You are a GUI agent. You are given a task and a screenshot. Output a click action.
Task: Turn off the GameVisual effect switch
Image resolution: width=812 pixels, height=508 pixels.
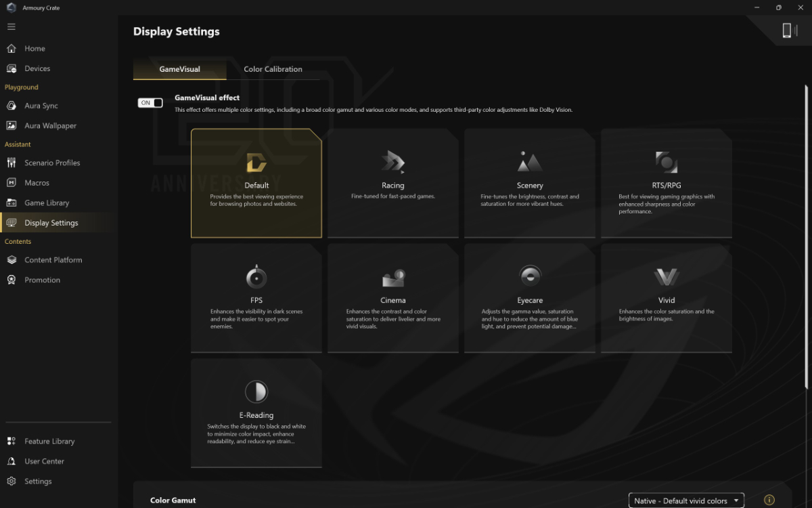[150, 103]
